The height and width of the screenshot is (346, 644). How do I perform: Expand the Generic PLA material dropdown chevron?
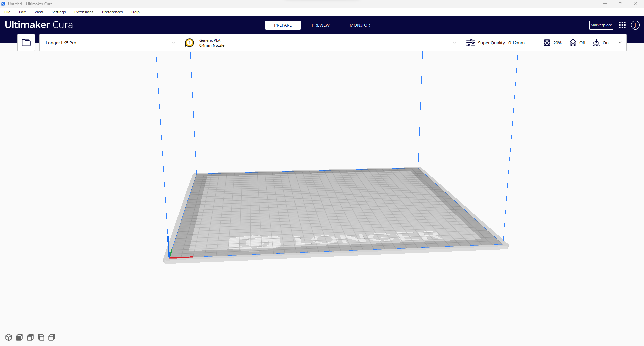[454, 43]
